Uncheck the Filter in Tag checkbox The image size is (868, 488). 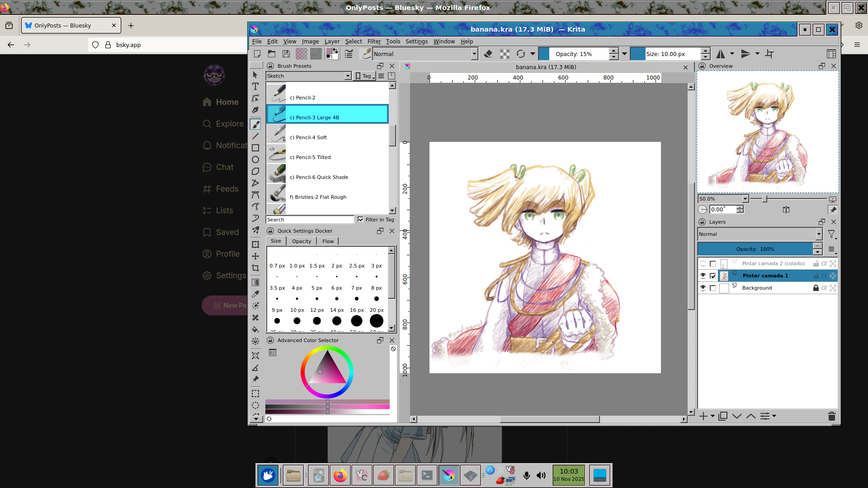[360, 220]
